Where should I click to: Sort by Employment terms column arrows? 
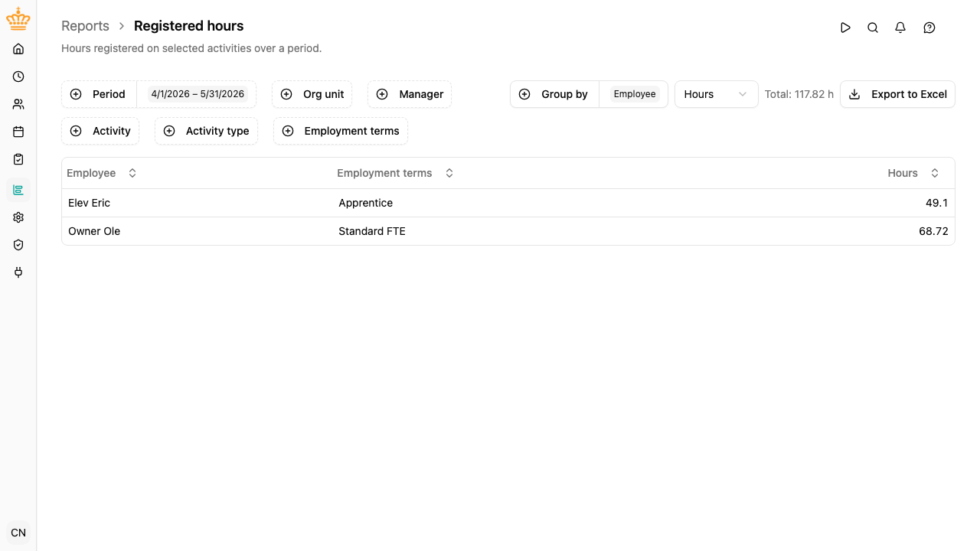(x=449, y=173)
